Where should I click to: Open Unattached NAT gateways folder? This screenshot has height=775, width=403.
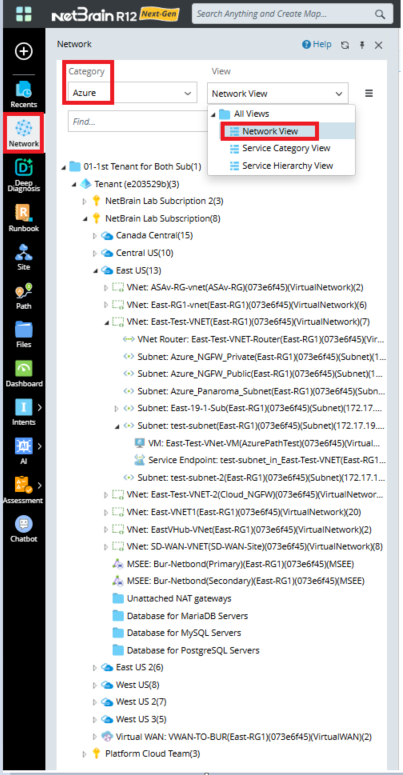coord(172,599)
